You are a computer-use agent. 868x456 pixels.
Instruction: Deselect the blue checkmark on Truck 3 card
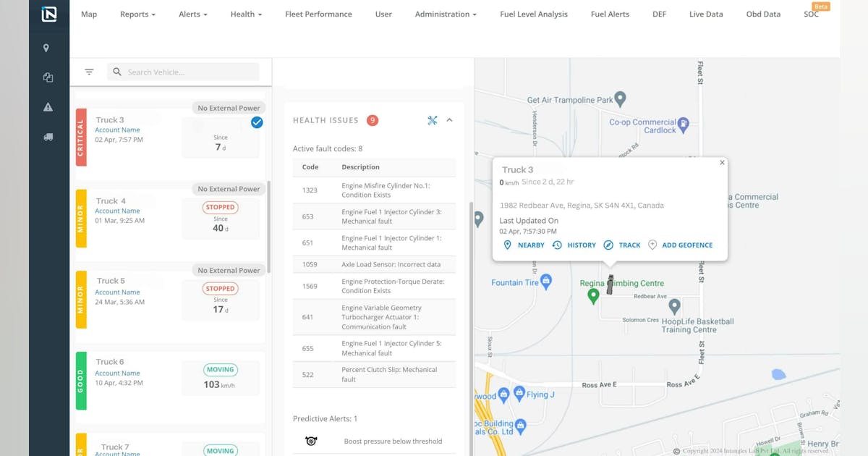pyautogui.click(x=257, y=122)
